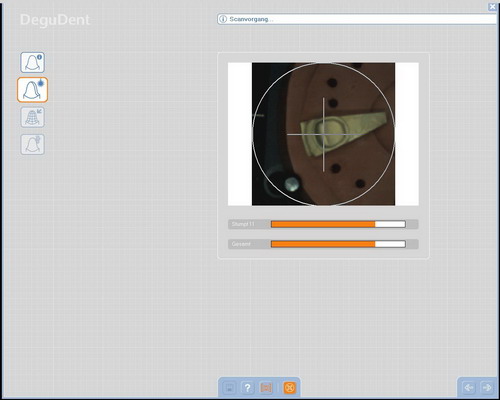The image size is (500, 400).
Task: Go back with the left arrow button
Action: point(469,388)
